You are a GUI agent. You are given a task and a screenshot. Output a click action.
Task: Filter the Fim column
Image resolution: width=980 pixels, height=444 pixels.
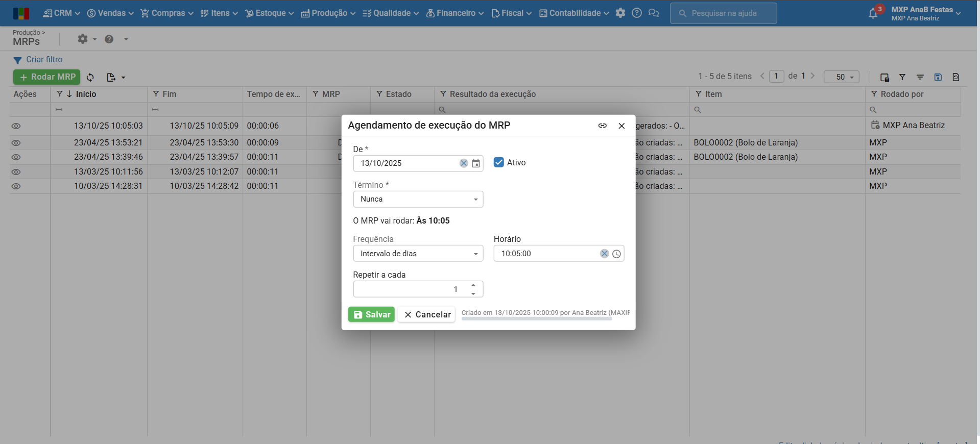(x=156, y=94)
